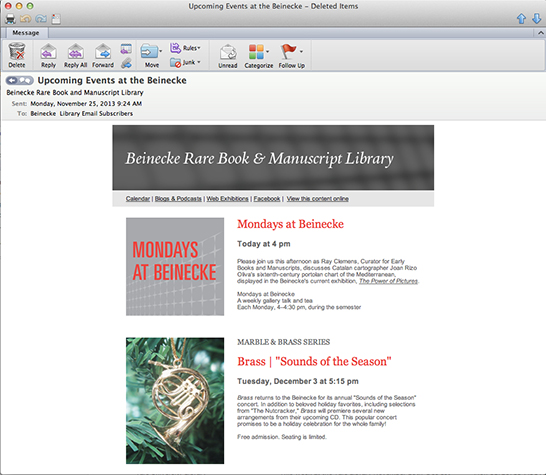Click the subject Upcoming Events at the Beinecke
The height and width of the screenshot is (475, 546).
(112, 80)
